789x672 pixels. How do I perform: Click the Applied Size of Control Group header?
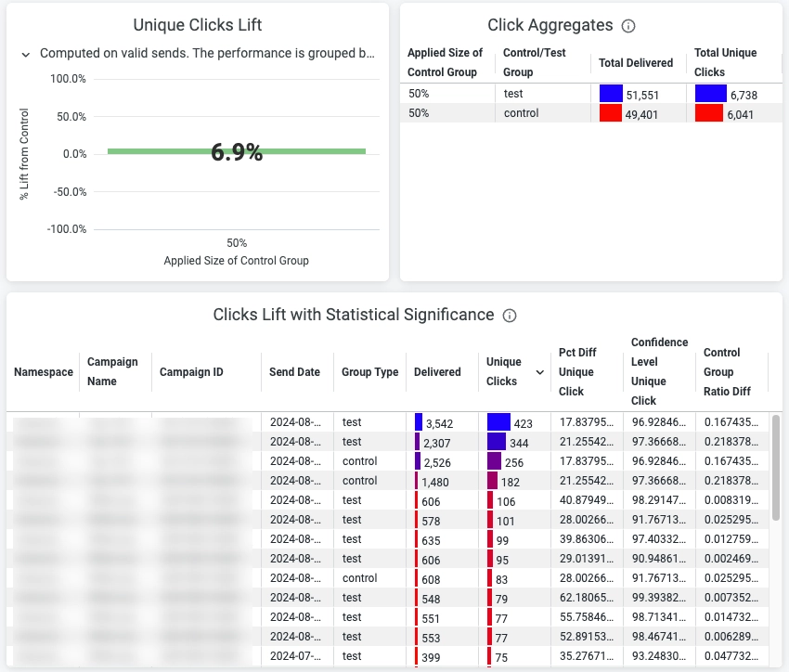pos(445,62)
